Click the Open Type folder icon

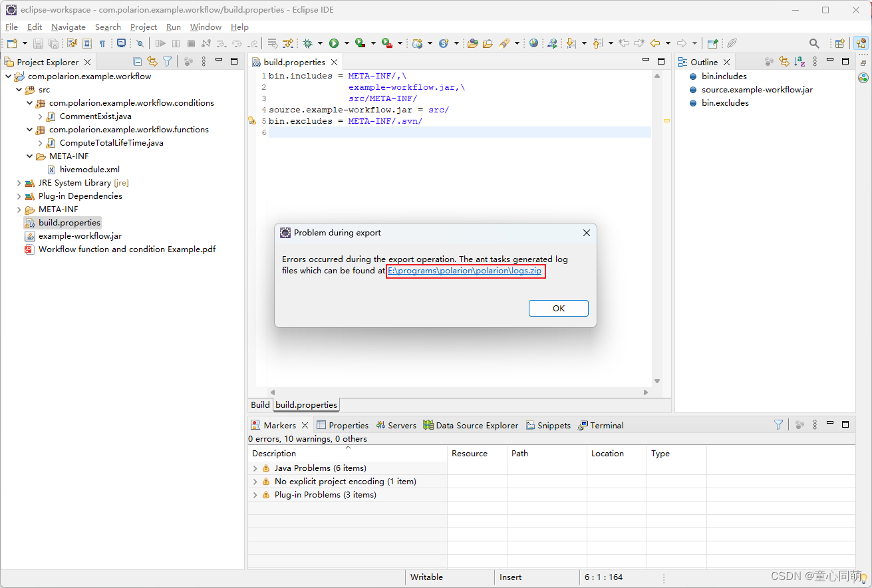tap(472, 43)
